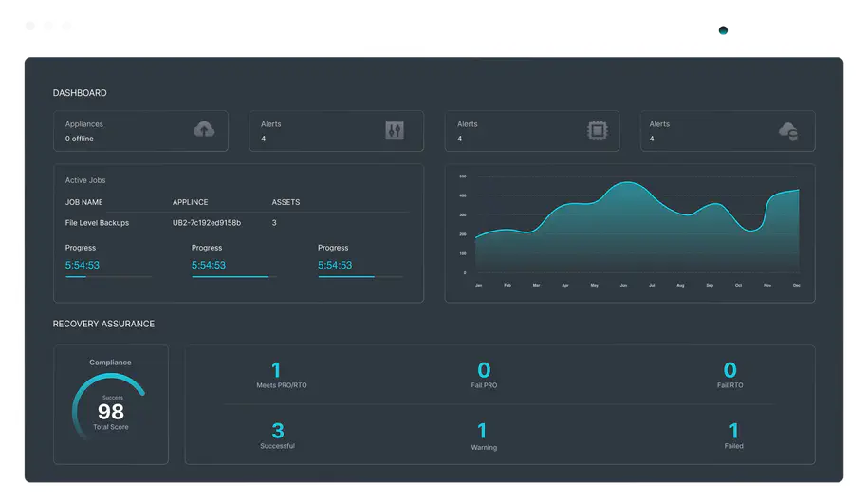Sort by the JOB NAME column header
The width and height of the screenshot is (868, 502).
point(84,202)
